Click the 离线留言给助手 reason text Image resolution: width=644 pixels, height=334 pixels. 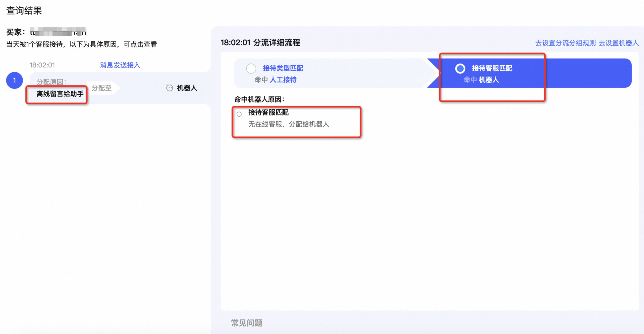(x=60, y=94)
